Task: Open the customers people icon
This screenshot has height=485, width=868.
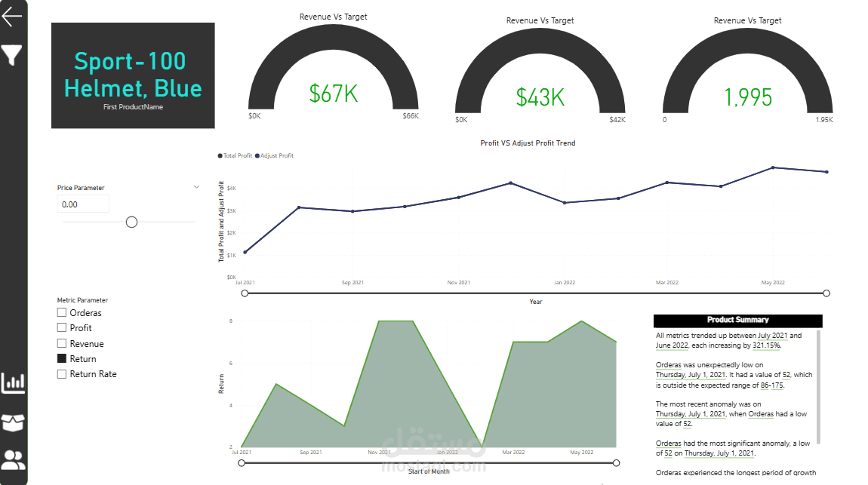Action: pyautogui.click(x=14, y=460)
